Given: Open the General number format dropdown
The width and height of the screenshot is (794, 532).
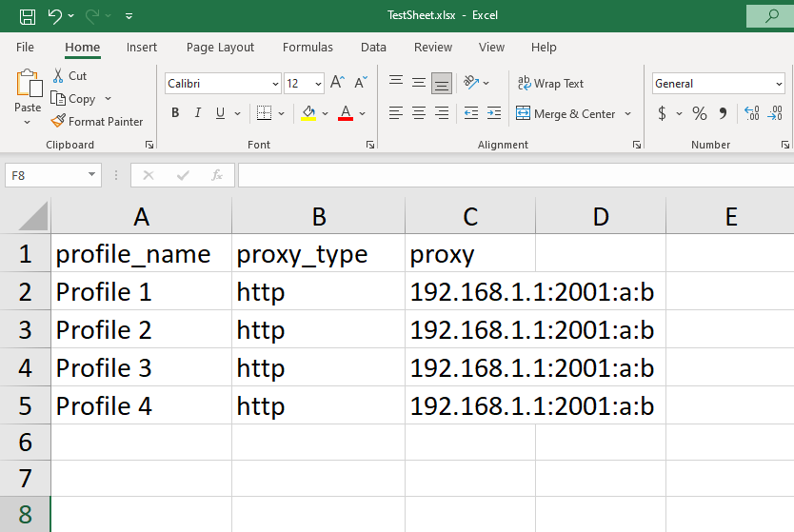Looking at the screenshot, I should coord(779,84).
